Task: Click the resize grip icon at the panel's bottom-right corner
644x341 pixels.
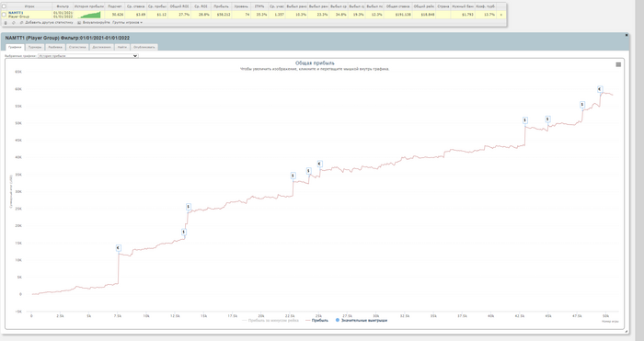Action: [x=626, y=331]
